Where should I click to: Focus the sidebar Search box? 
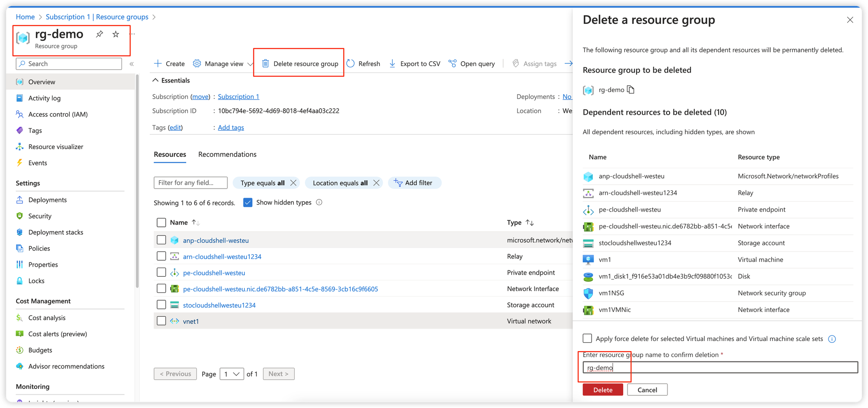(69, 64)
